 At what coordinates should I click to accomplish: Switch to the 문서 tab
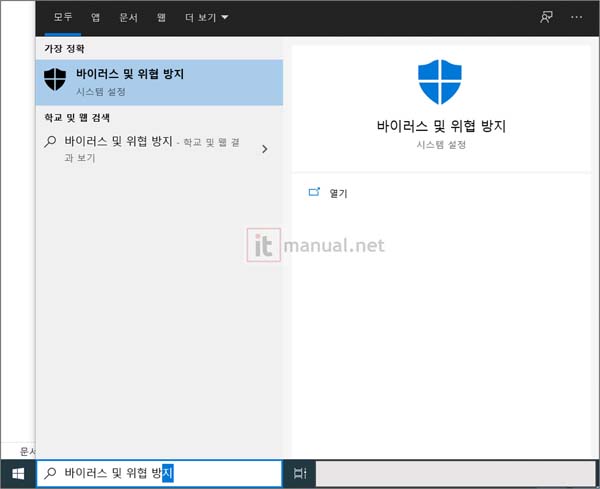point(128,18)
